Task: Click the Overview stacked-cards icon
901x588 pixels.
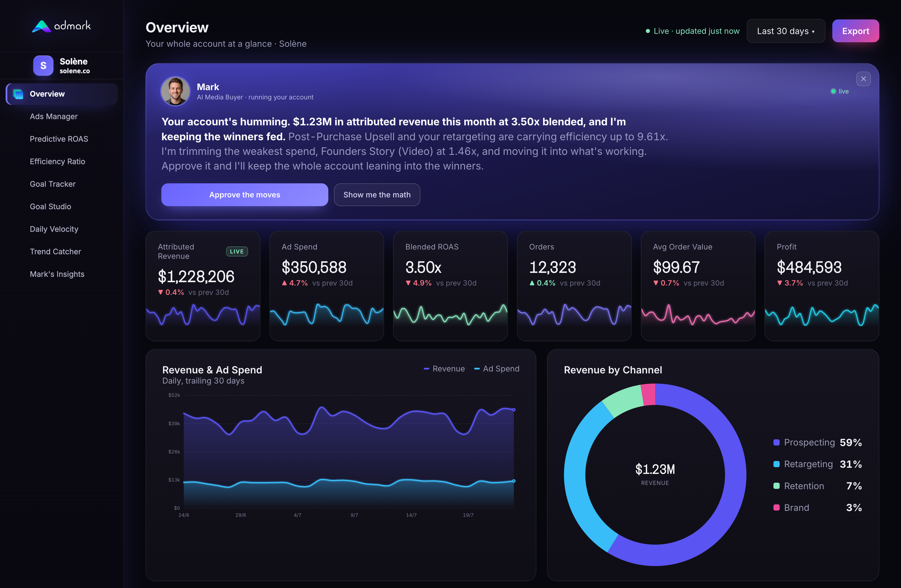Action: pos(18,94)
